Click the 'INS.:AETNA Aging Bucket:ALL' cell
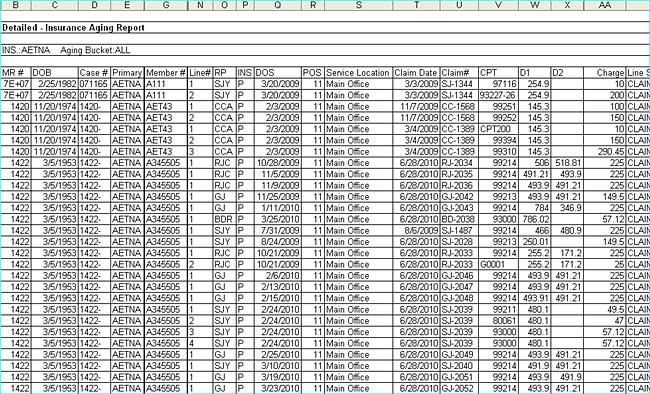 (66, 50)
